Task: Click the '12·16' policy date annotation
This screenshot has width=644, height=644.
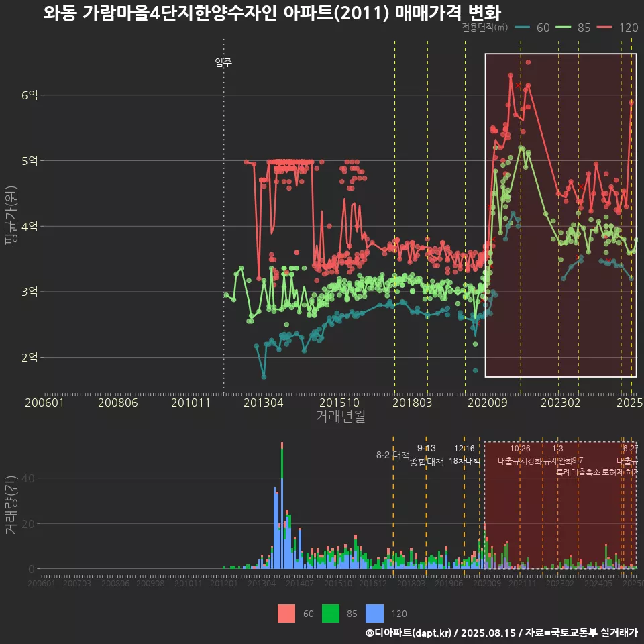Action: coord(464,449)
